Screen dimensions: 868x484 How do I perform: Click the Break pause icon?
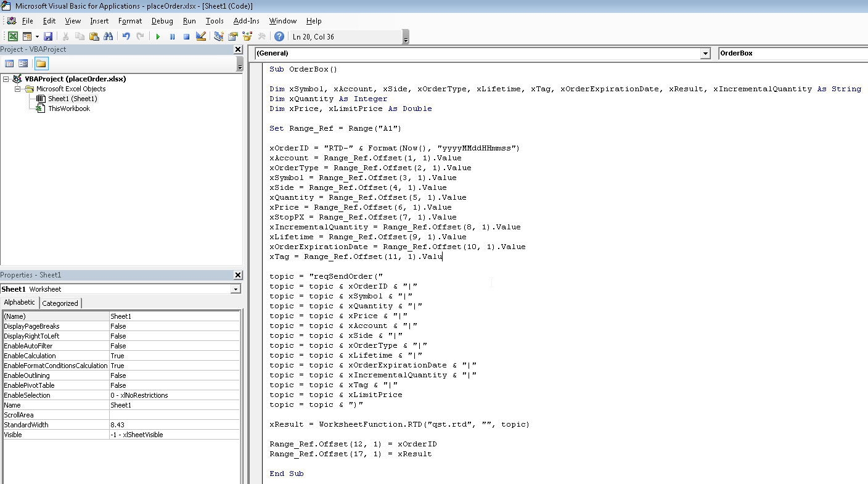pos(172,37)
